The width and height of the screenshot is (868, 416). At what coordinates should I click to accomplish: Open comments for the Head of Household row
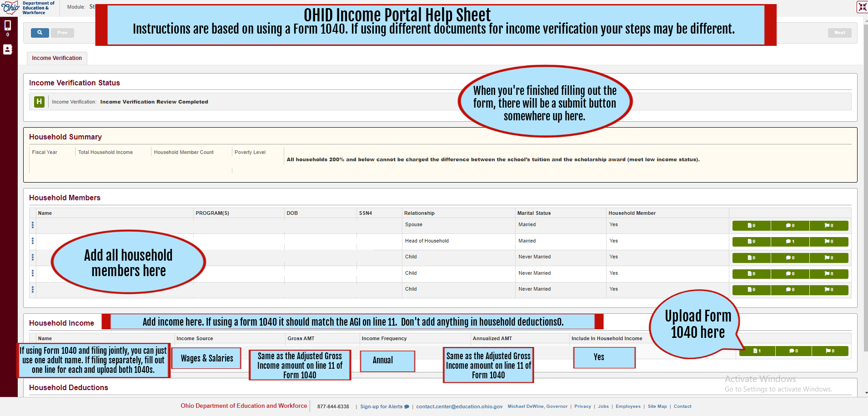tap(790, 242)
